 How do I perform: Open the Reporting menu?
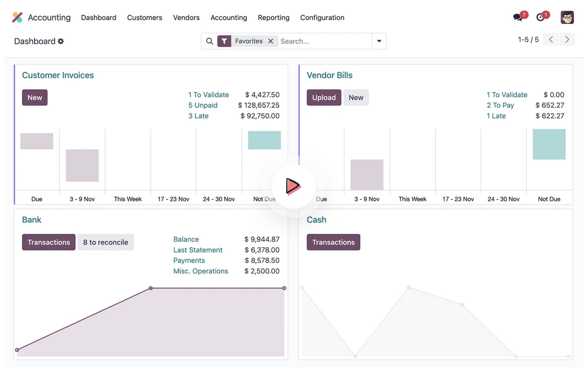pos(273,17)
